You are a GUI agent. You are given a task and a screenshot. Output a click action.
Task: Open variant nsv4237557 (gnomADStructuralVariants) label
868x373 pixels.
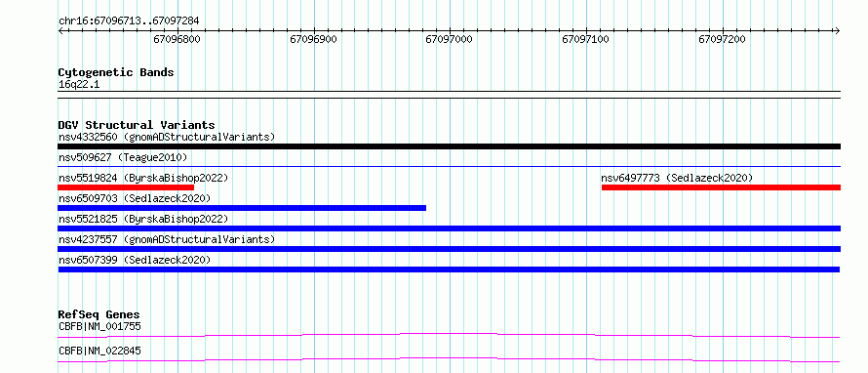(167, 239)
